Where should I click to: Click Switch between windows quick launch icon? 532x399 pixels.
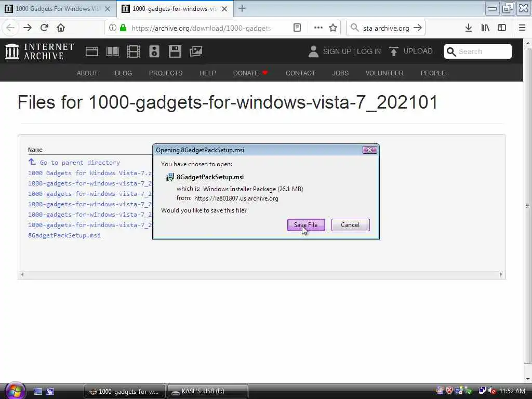[x=50, y=391]
